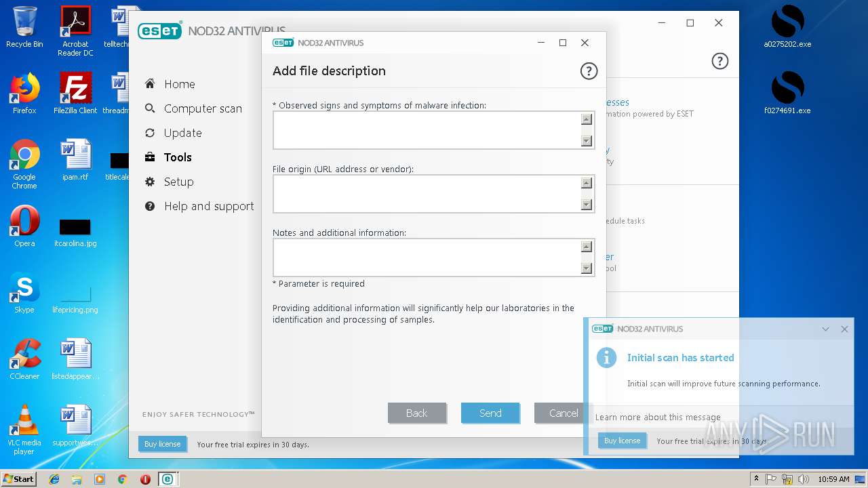Open Learn more about this message link

click(x=658, y=418)
